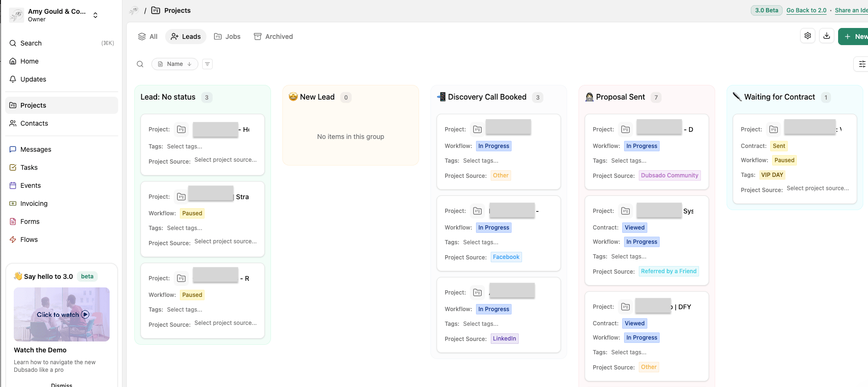
Task: Show All projects tab
Action: tap(148, 37)
